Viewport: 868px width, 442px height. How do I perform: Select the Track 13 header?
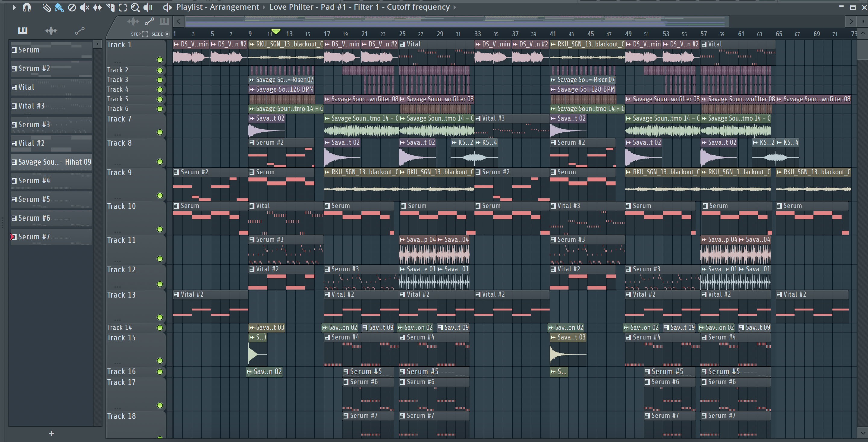point(136,306)
